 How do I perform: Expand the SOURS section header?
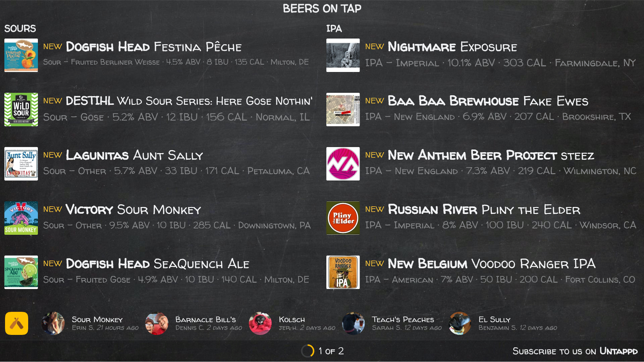tap(20, 28)
